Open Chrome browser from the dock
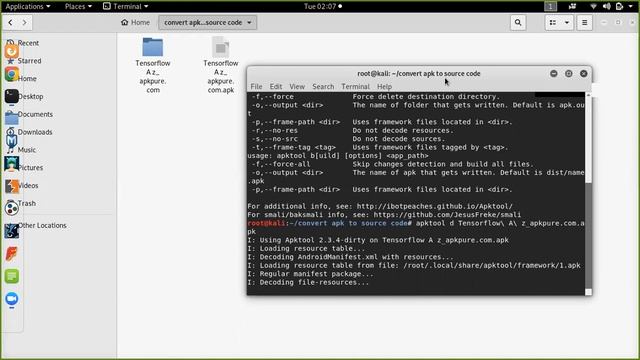The height and width of the screenshot is (360, 640). pos(11,74)
